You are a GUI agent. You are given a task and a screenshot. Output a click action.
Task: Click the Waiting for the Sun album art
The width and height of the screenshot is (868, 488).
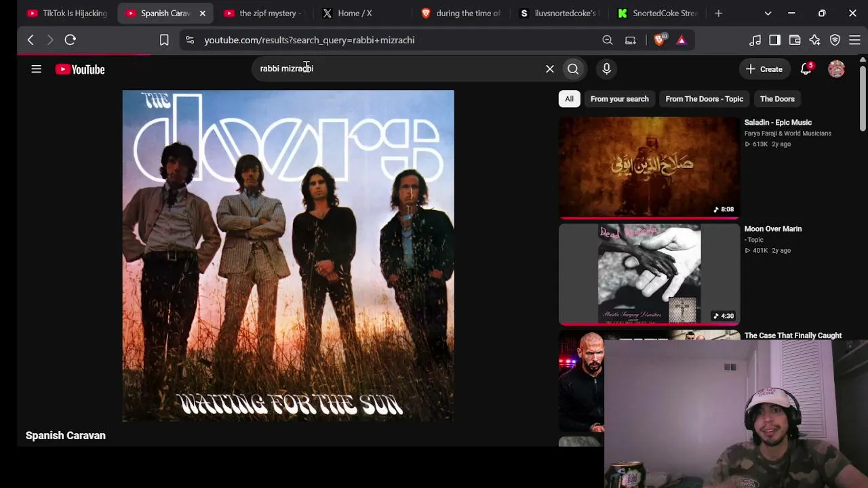tap(288, 256)
